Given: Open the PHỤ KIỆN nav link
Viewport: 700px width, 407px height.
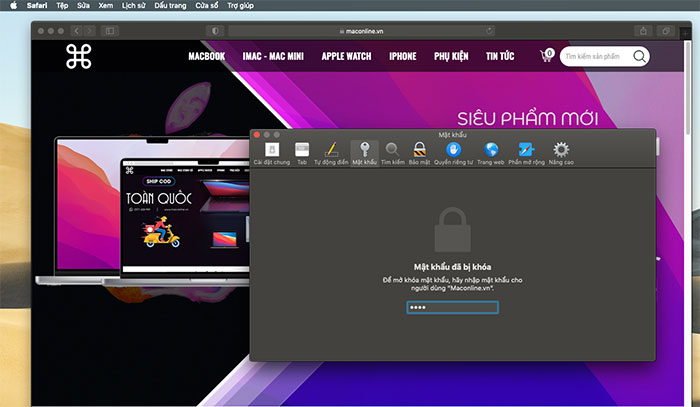Looking at the screenshot, I should (451, 56).
